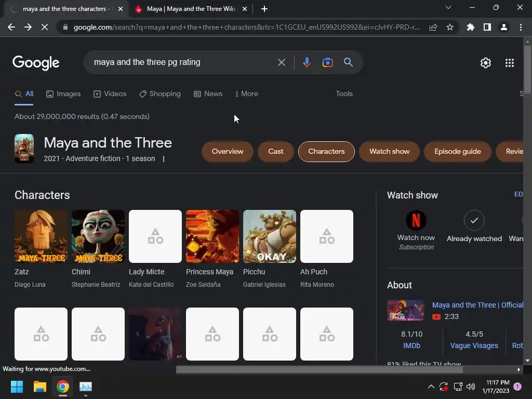Open Google quick settings gear
Image resolution: width=532 pixels, height=399 pixels.
coord(486,63)
